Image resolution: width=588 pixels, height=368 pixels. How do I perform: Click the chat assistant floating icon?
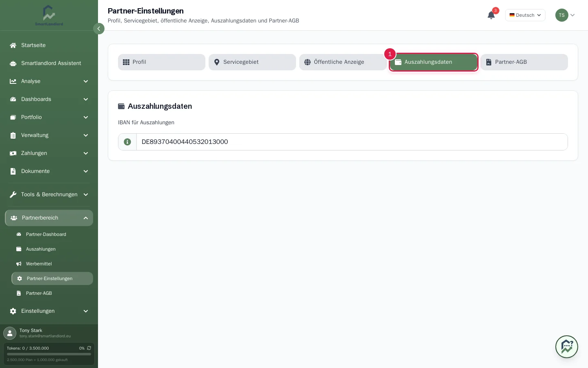tap(566, 347)
